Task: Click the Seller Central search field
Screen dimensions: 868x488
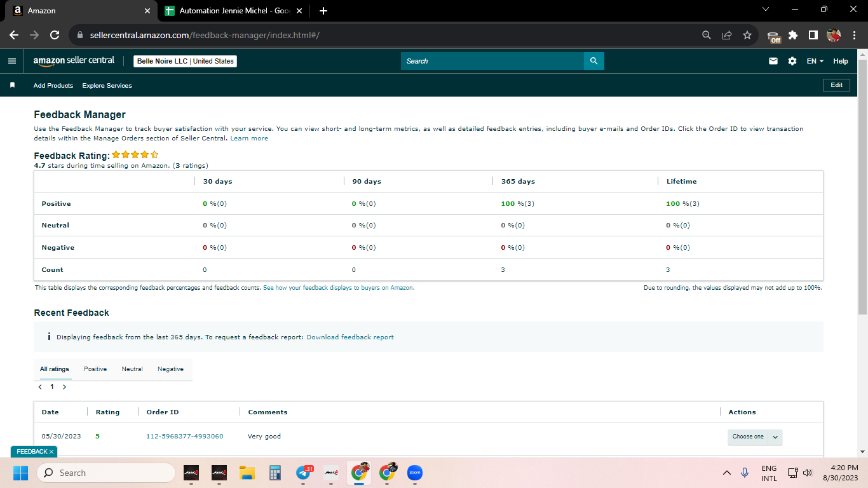Action: tap(492, 61)
